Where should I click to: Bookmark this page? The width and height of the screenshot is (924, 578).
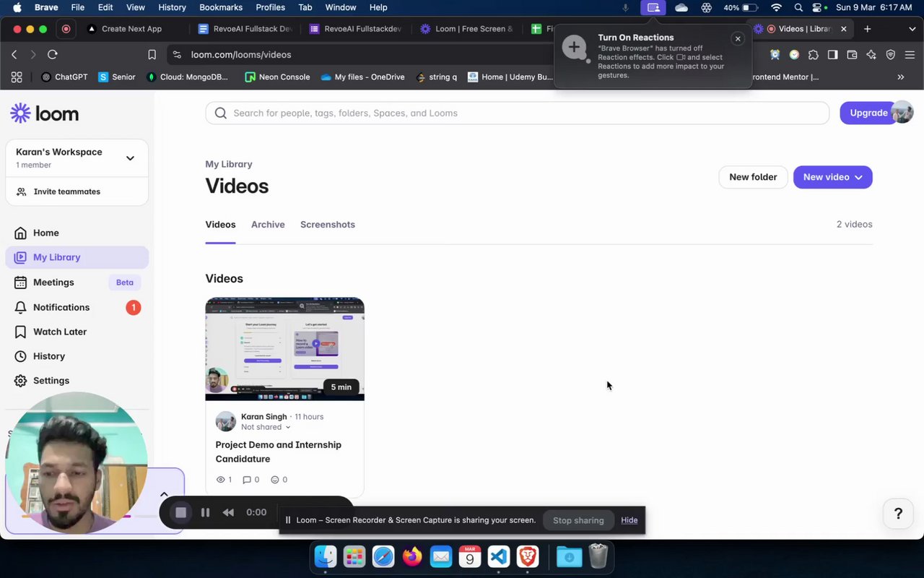click(152, 54)
